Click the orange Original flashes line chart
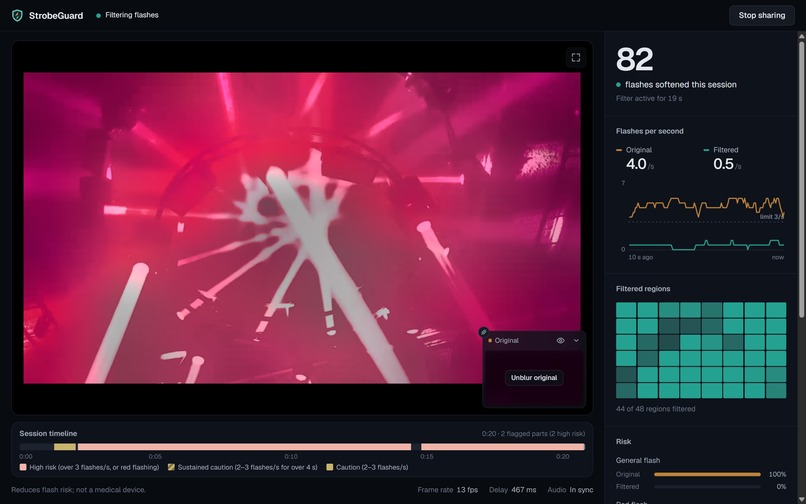Screen dimensions: 806x504 coord(706,207)
